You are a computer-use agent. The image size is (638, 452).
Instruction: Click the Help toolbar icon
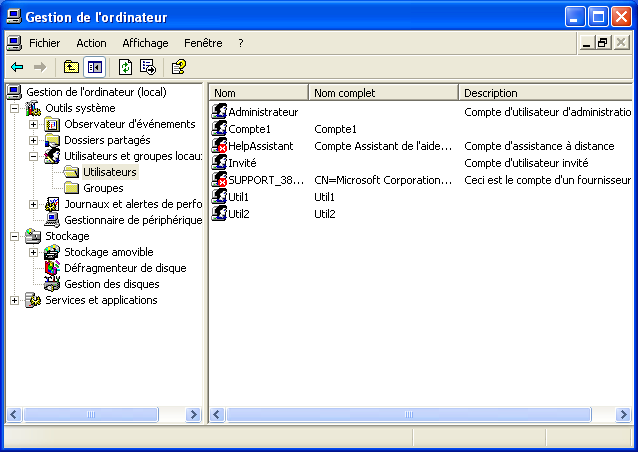click(179, 67)
